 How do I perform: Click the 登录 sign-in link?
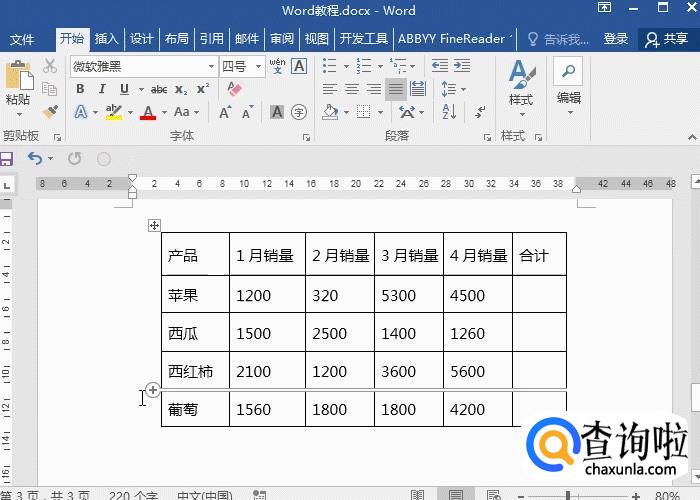616,39
